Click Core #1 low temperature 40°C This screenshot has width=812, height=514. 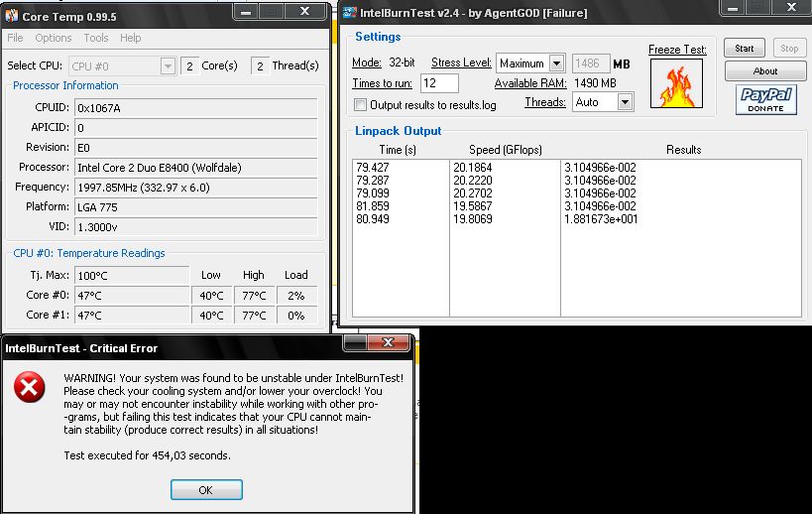tap(211, 315)
